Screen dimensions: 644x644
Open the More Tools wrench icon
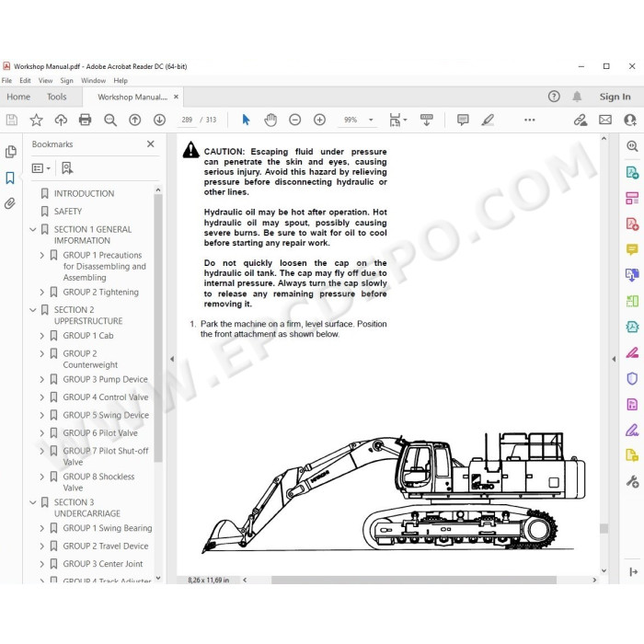(x=632, y=481)
